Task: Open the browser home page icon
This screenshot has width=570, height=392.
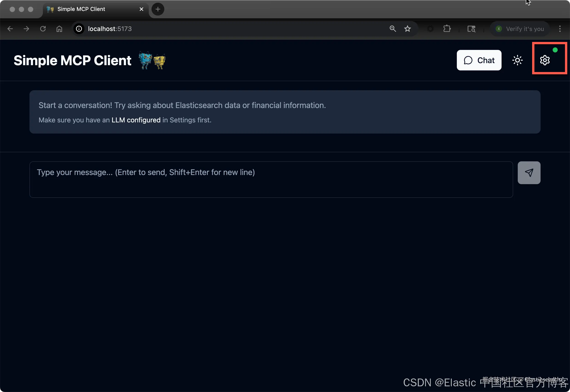Action: tap(59, 29)
